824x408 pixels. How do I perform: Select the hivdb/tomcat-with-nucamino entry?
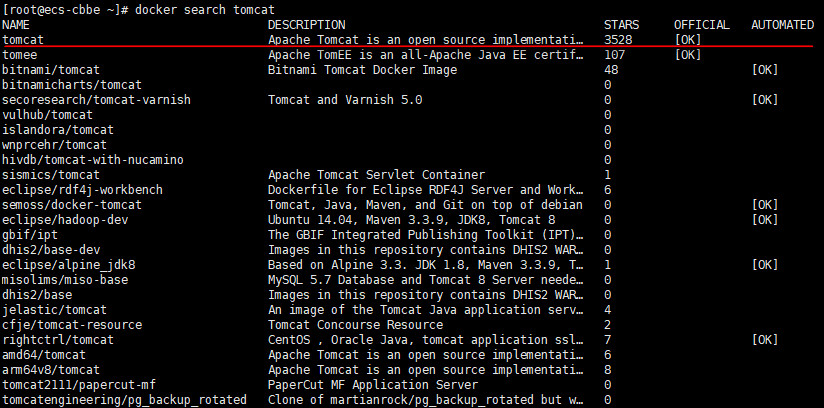[x=93, y=160]
